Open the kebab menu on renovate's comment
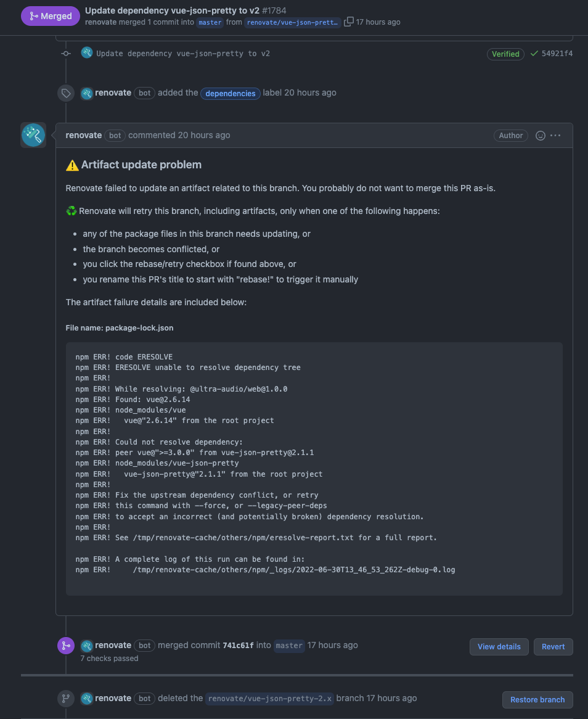The height and width of the screenshot is (719, 588). [555, 136]
